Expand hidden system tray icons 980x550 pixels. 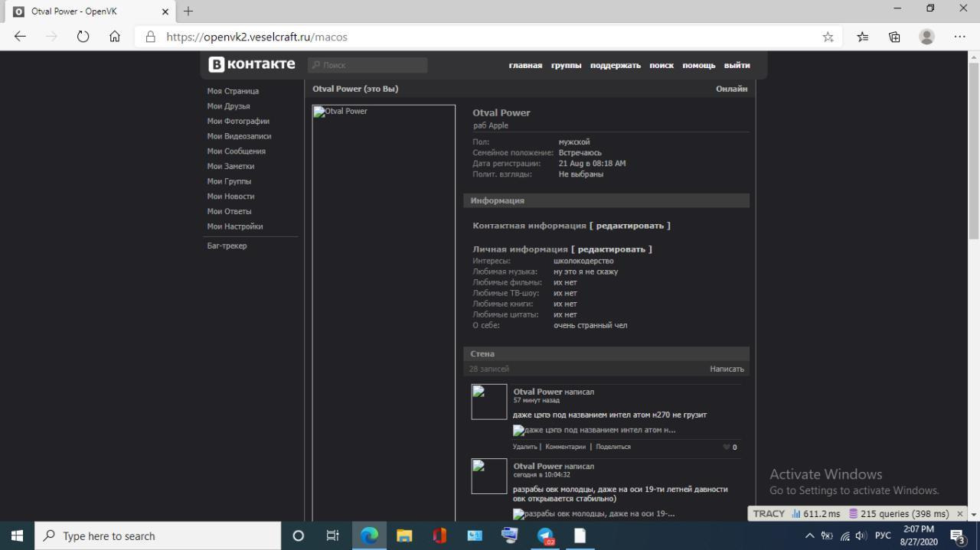(809, 535)
